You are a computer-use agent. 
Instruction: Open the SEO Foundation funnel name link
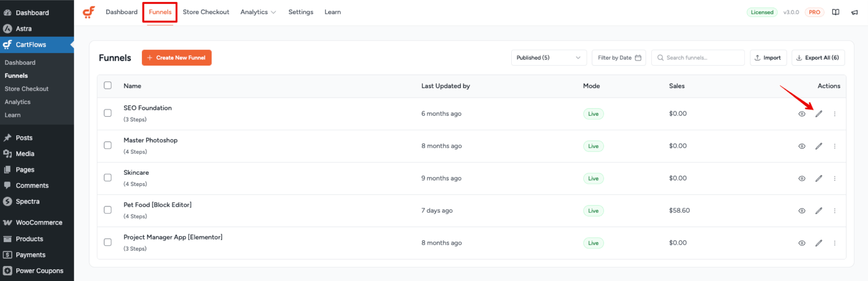click(x=148, y=108)
